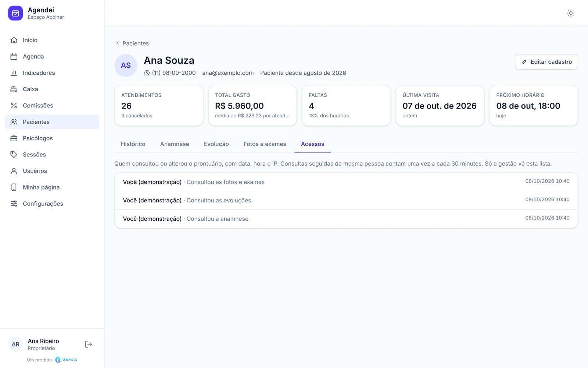The image size is (588, 368).
Task: Click the Usuários person icon
Action: (14, 171)
